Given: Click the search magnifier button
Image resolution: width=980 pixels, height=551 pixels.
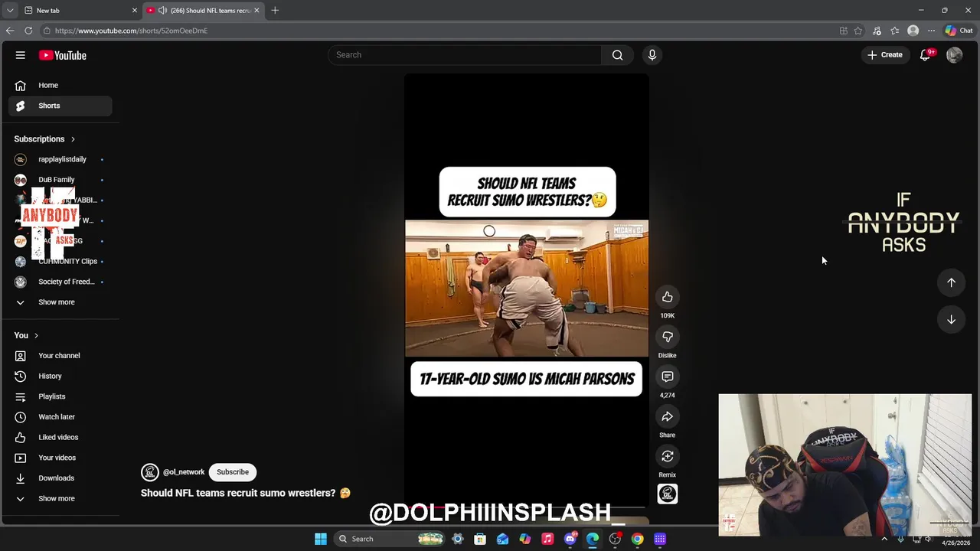Looking at the screenshot, I should click(617, 55).
